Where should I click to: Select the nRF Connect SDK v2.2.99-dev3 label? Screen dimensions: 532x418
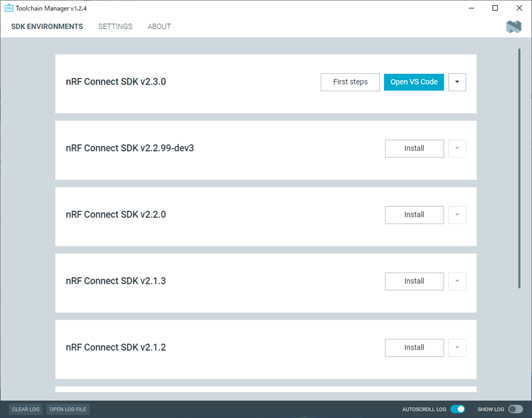[130, 148]
